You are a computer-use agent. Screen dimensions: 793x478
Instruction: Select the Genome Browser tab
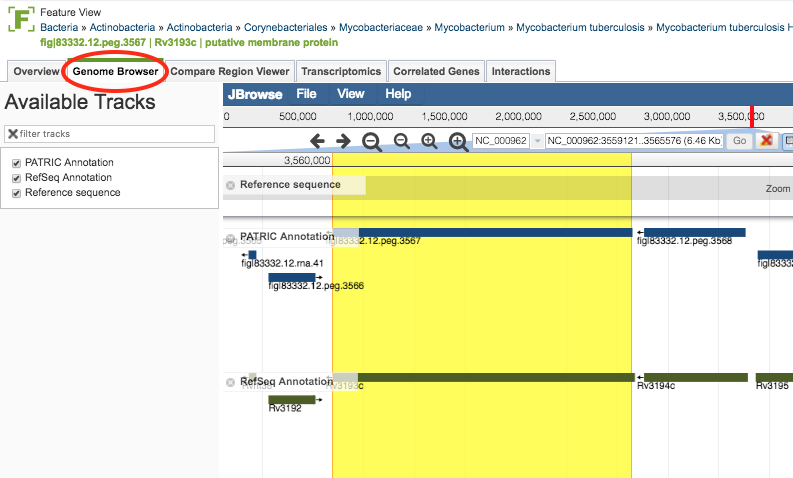(115, 71)
